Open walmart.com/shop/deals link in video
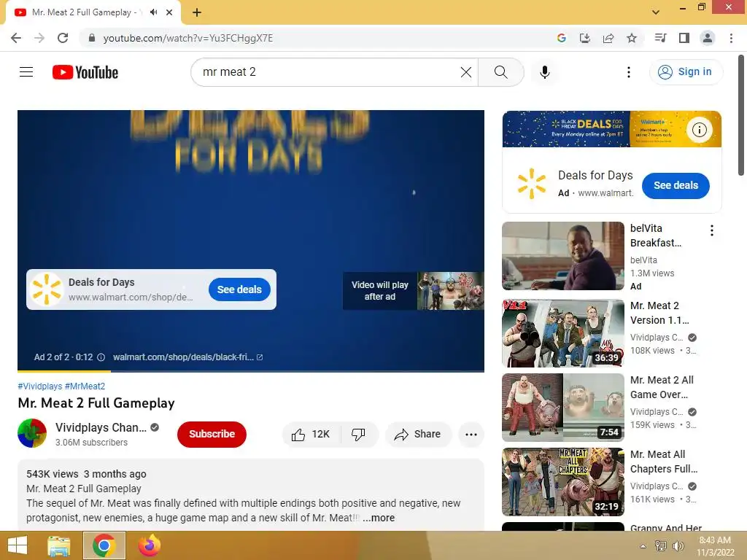Image resolution: width=747 pixels, height=560 pixels. (x=187, y=357)
